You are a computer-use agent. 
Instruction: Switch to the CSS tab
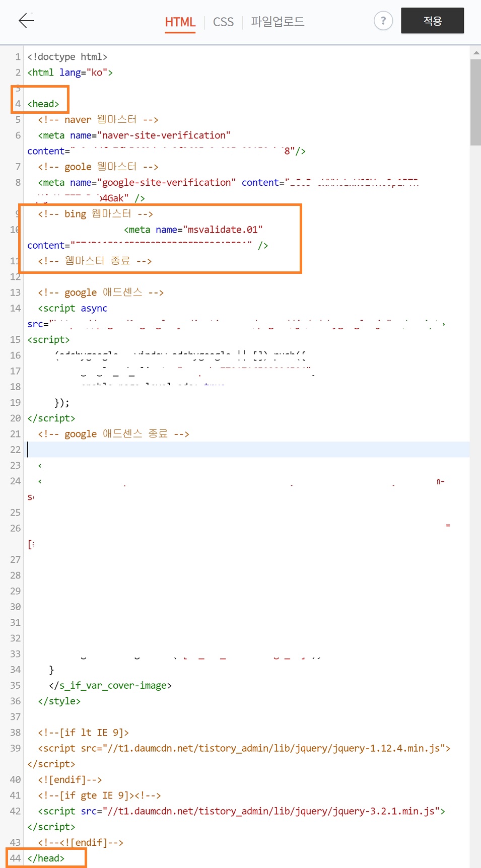click(223, 22)
